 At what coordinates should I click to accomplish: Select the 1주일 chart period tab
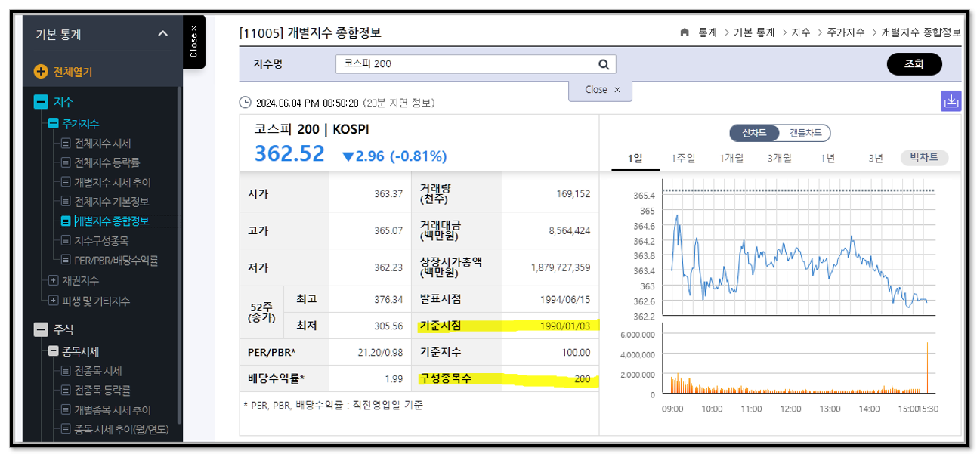click(683, 158)
